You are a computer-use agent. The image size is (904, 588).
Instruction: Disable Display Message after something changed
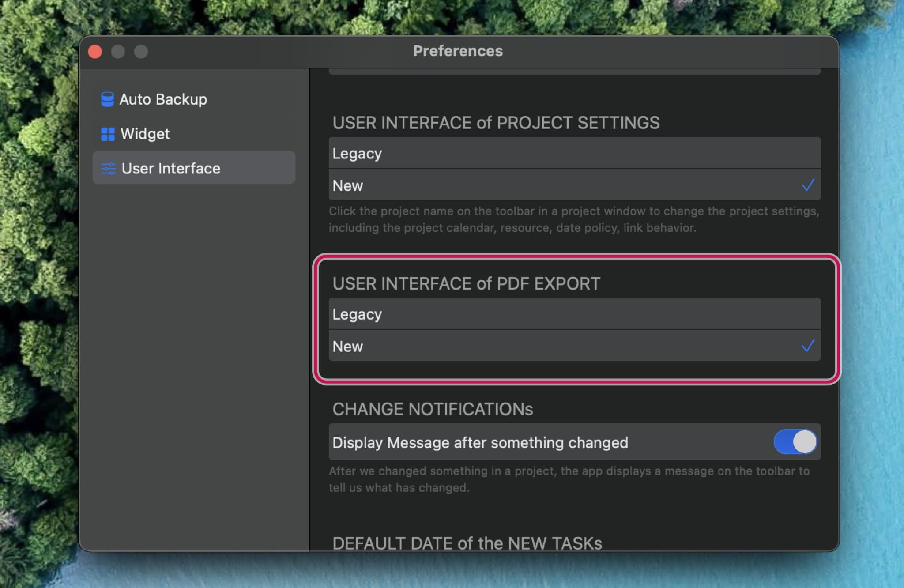795,442
